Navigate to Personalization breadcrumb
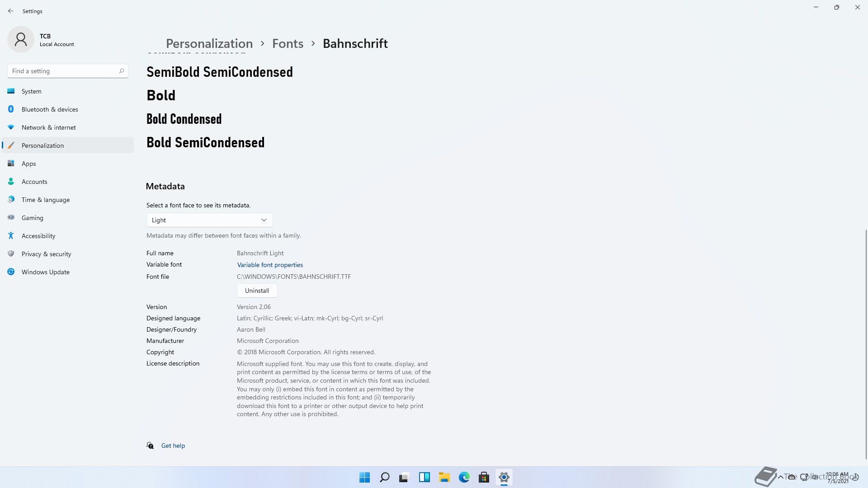Screen dimensions: 868x488 (x=209, y=43)
